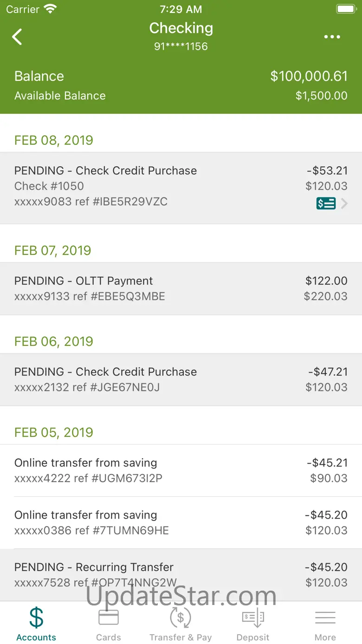Tap the $100,000.61 balance amount
The image size is (362, 644).
point(309,76)
